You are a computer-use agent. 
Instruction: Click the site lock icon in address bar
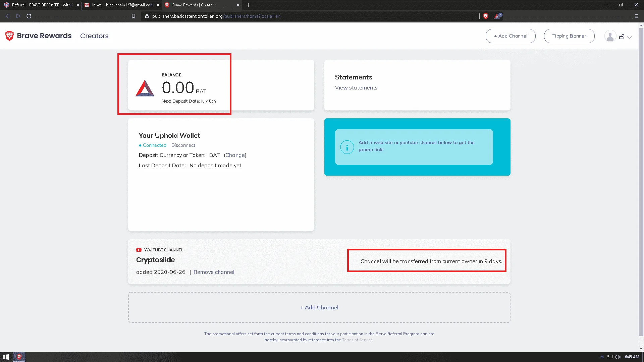tap(147, 16)
